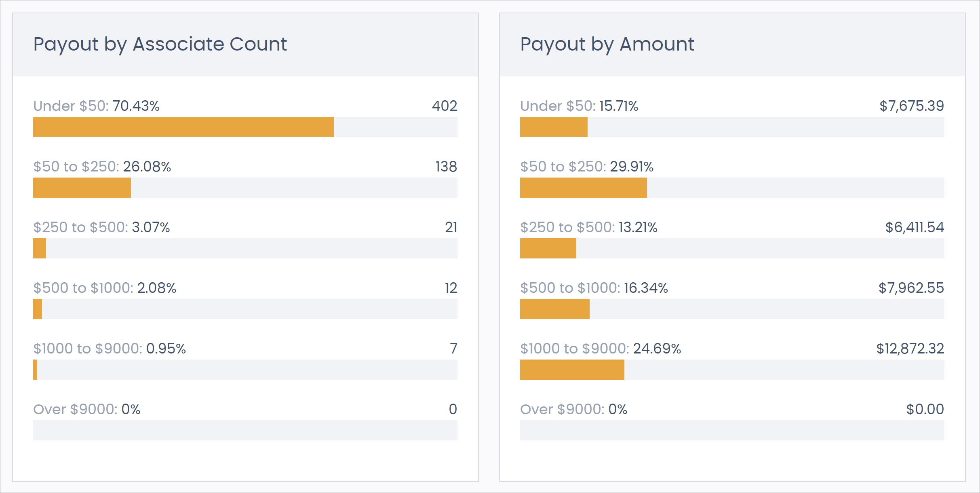
Task: Click the Over $9000 $0.00 amount
Action: click(925, 409)
